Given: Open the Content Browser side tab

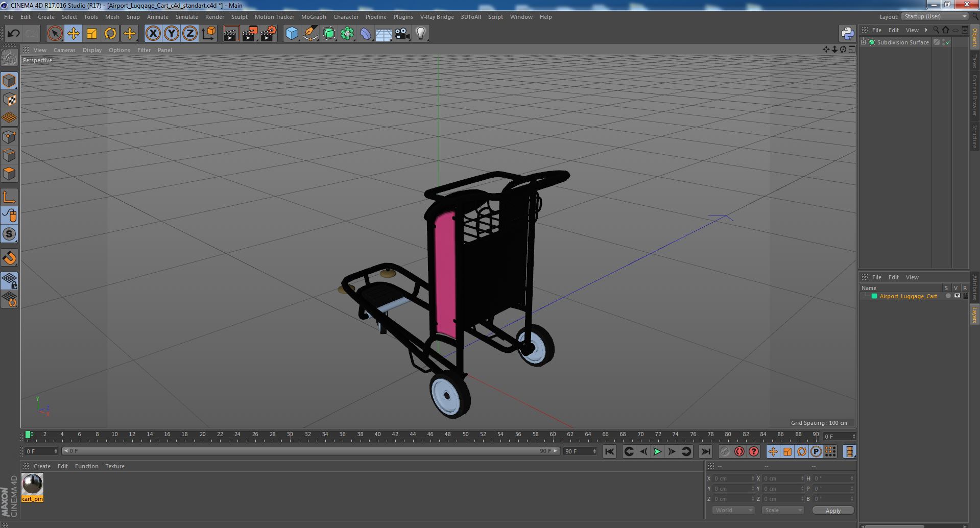Looking at the screenshot, I should click(x=974, y=95).
